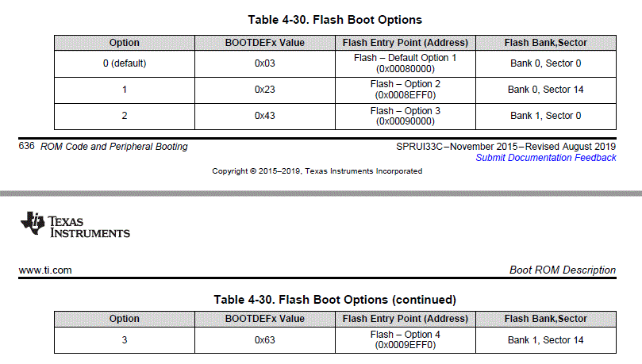Click the 0x03 BOOTDEFx value cell

coord(264,63)
